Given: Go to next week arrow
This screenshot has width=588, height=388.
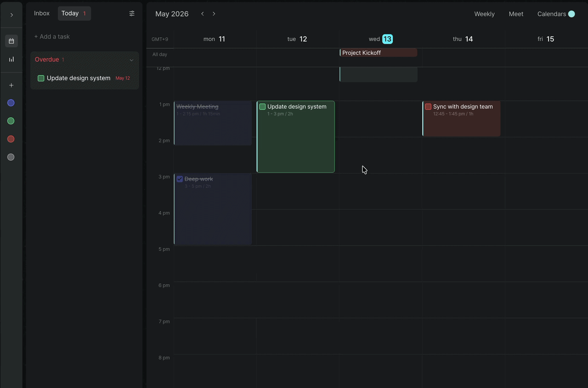Looking at the screenshot, I should [214, 14].
